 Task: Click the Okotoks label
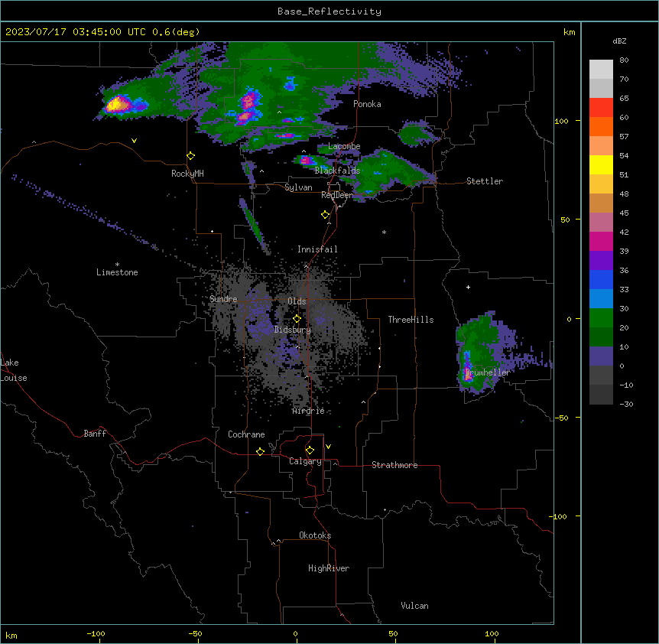click(315, 535)
